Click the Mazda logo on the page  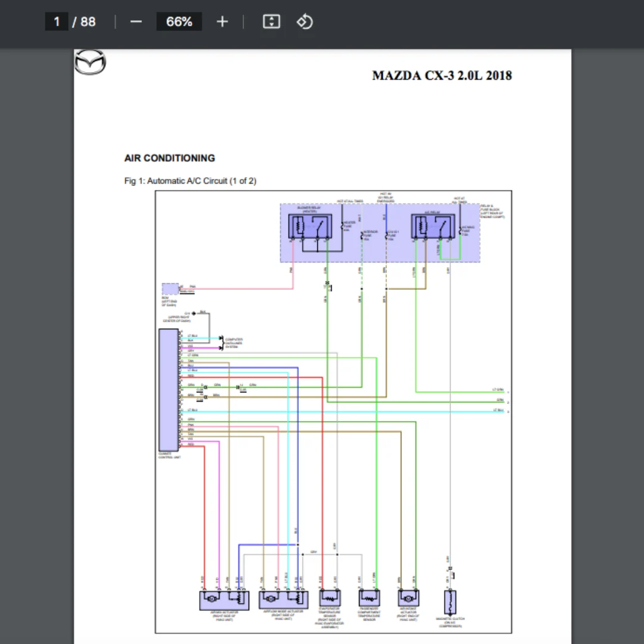point(90,63)
